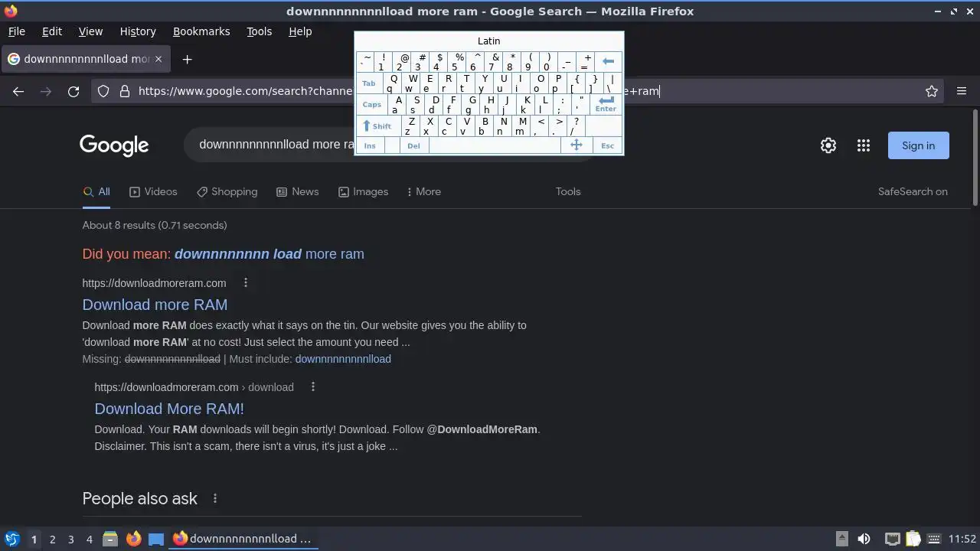Click the Q key on virtual keyboard

click(x=392, y=83)
